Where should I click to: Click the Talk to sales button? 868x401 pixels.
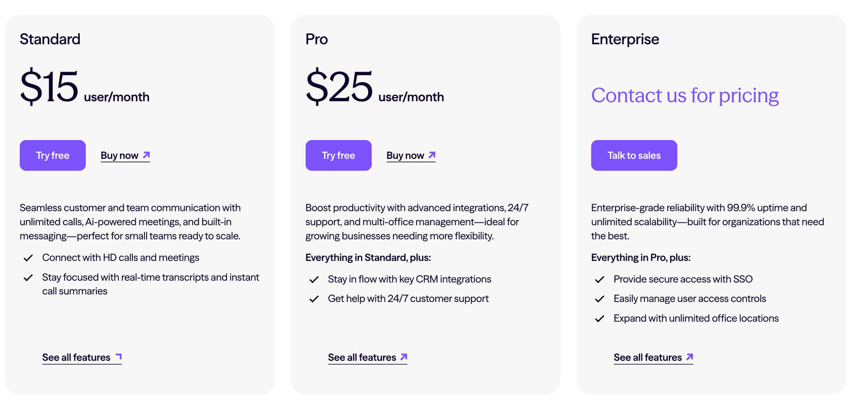tap(634, 155)
